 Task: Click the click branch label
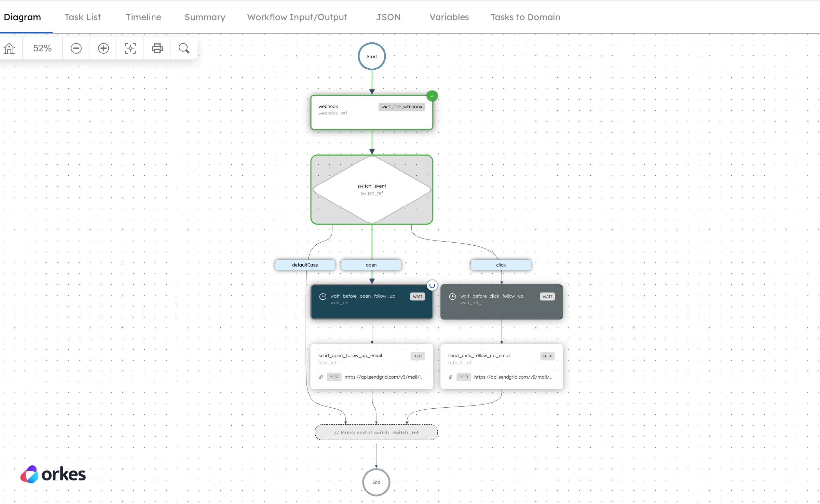pos(501,264)
